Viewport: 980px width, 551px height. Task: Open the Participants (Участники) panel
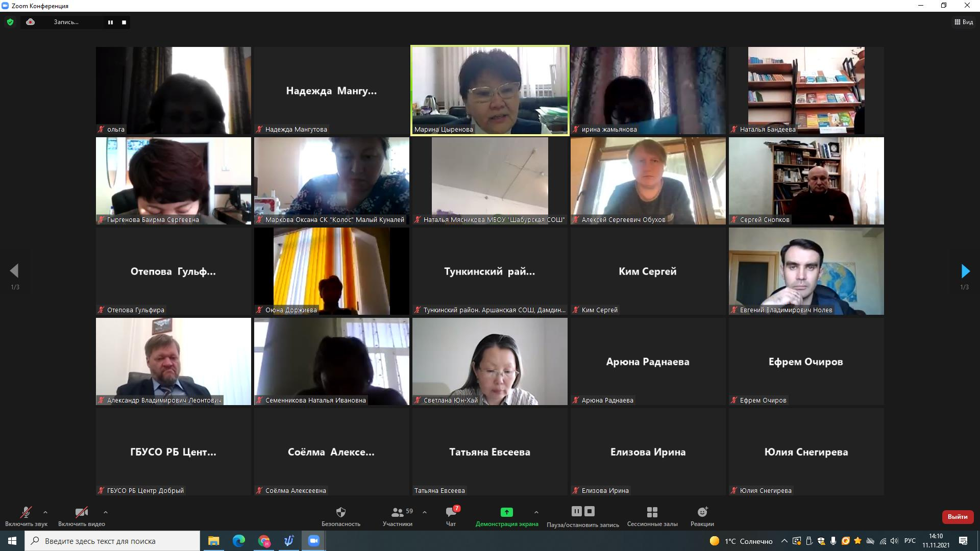pos(398,512)
